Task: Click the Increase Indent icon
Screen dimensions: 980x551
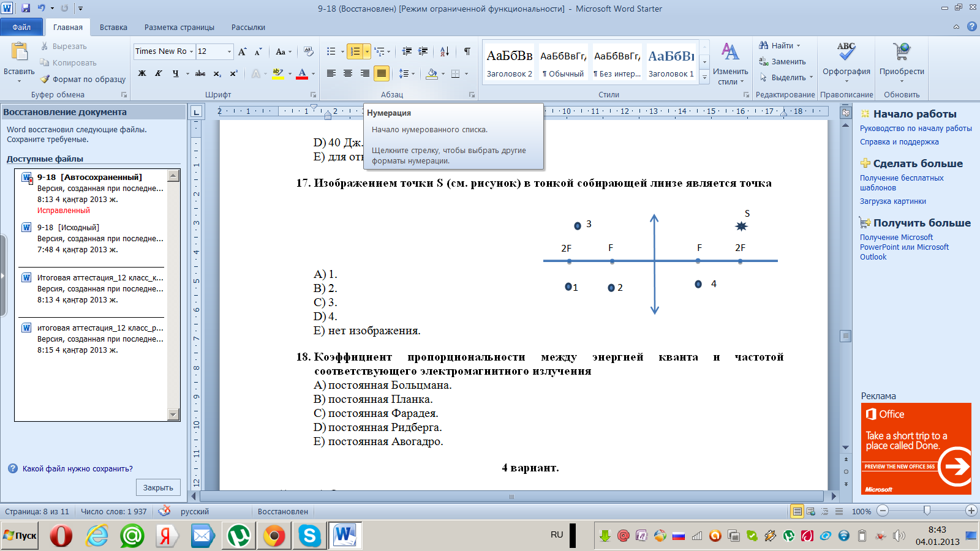Action: pyautogui.click(x=423, y=51)
